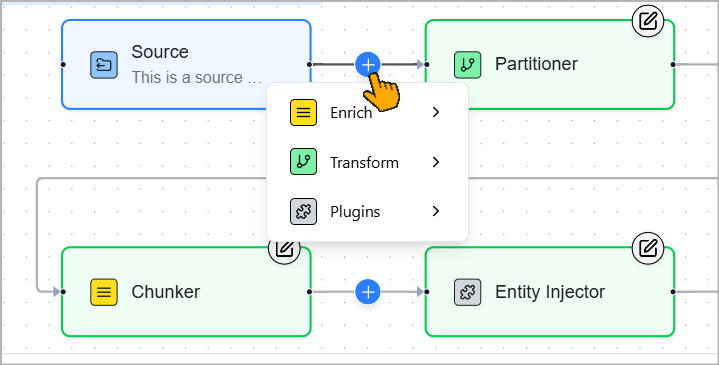Expand the chevron next to Plugins
Screen dimensions: 719x365
click(436, 211)
